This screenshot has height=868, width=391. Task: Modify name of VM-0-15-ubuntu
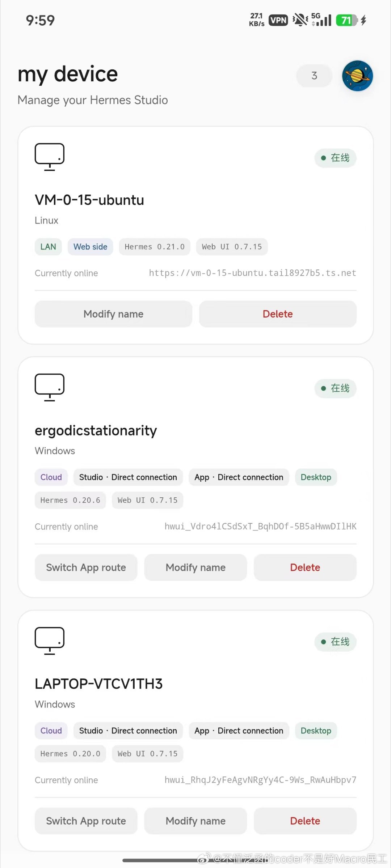tap(113, 314)
